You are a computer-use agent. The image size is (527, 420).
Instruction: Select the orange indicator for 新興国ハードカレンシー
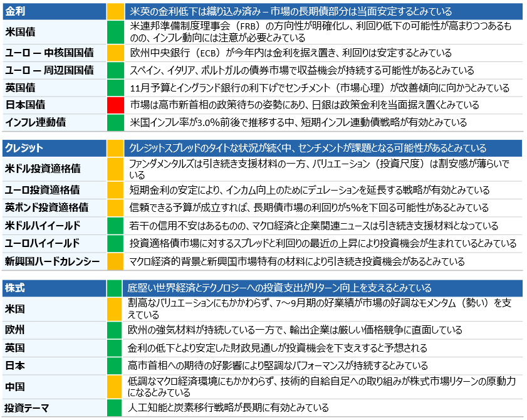click(x=116, y=261)
